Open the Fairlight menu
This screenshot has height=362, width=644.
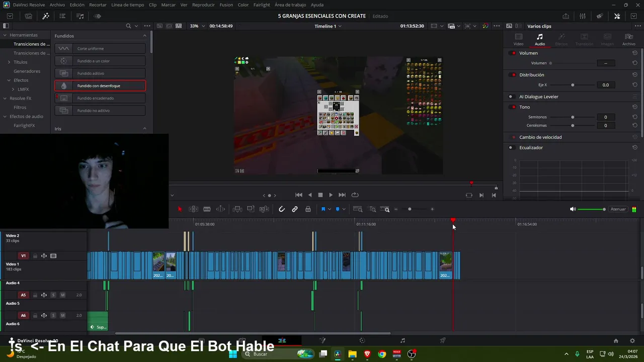[262, 5]
